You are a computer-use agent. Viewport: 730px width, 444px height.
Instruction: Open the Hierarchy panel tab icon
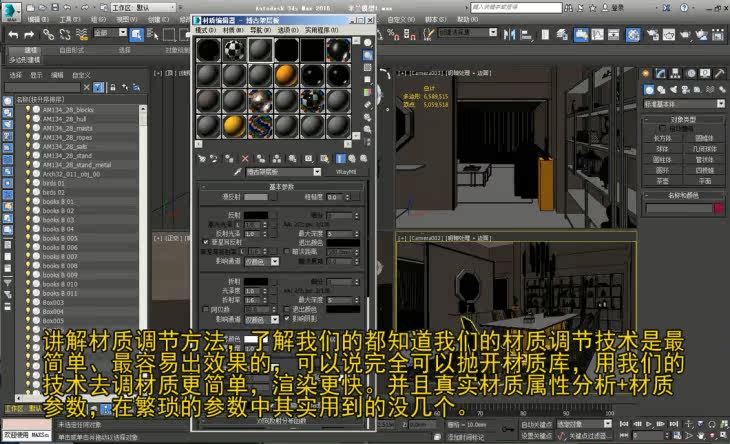[x=675, y=73]
